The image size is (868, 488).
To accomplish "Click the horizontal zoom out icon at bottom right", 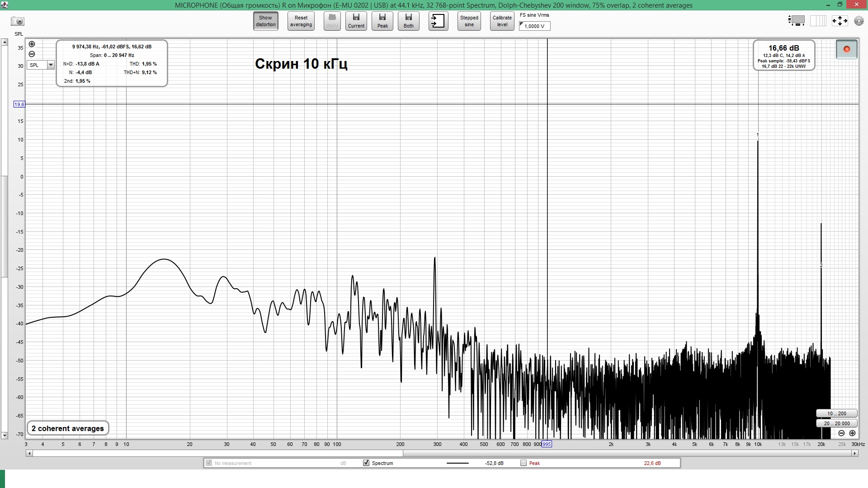I will [x=841, y=433].
